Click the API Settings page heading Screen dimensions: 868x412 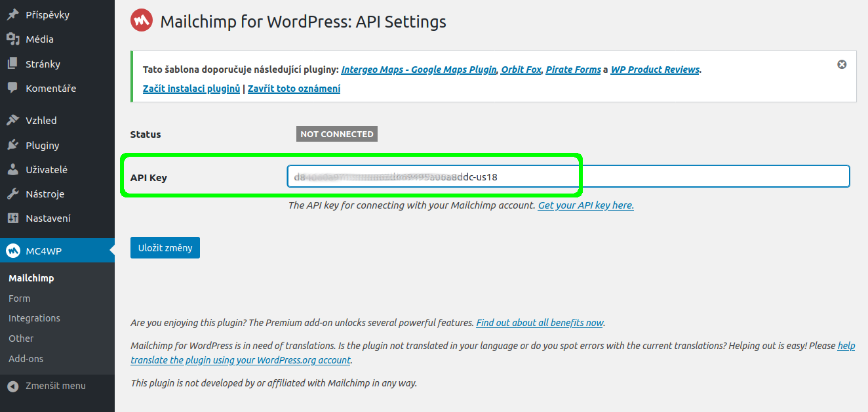point(304,21)
